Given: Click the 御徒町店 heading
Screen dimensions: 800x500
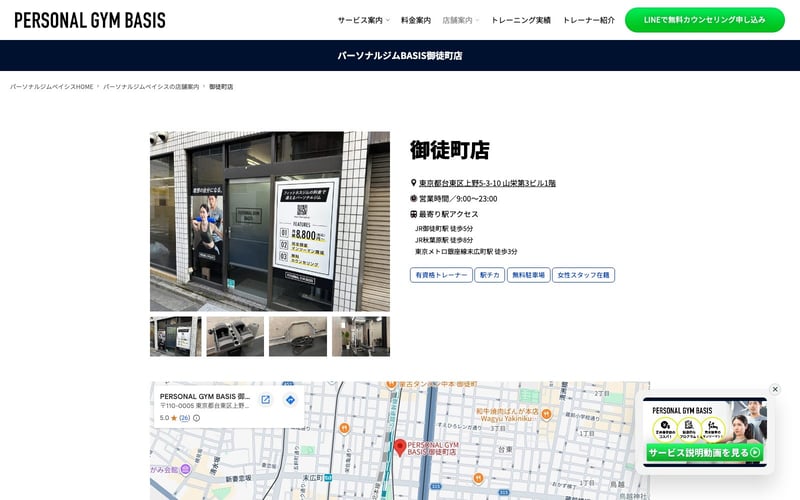Looking at the screenshot, I should pos(450,150).
